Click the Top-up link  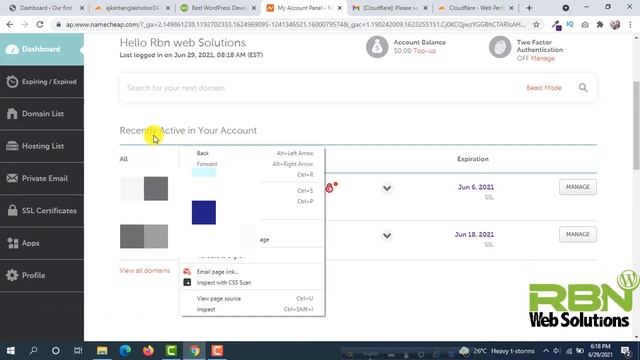424,51
